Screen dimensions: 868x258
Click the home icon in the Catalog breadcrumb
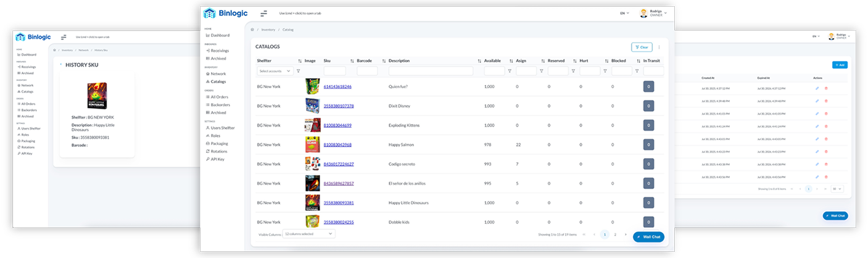[x=252, y=30]
